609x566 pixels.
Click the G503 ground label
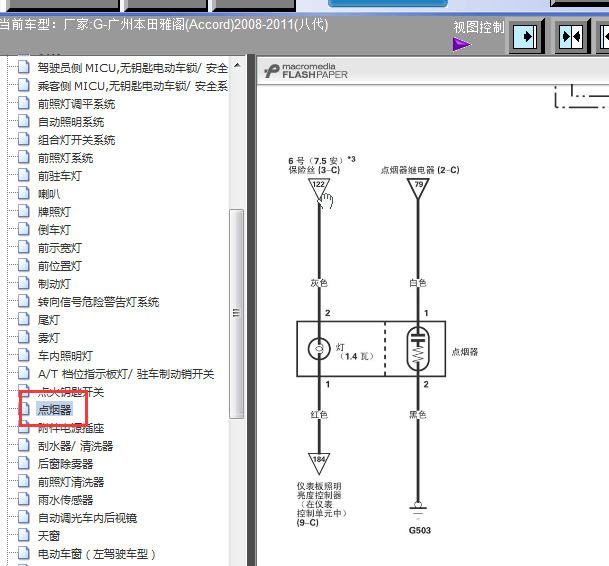point(420,530)
